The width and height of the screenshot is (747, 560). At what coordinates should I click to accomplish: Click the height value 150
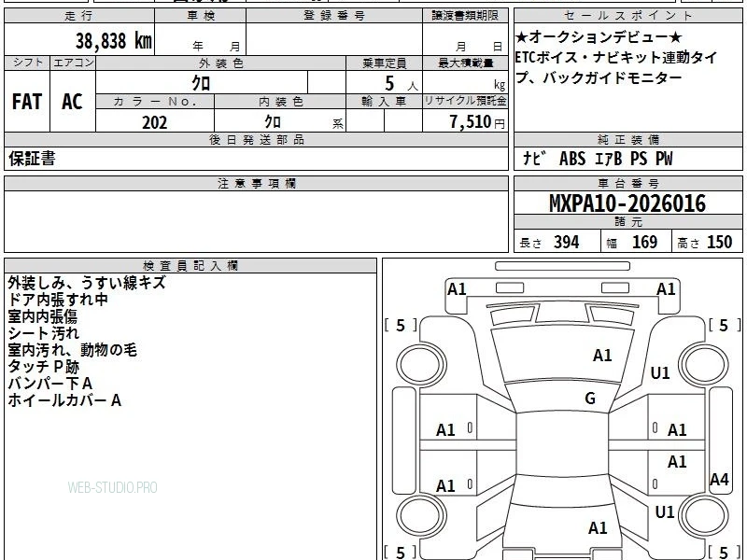point(719,242)
